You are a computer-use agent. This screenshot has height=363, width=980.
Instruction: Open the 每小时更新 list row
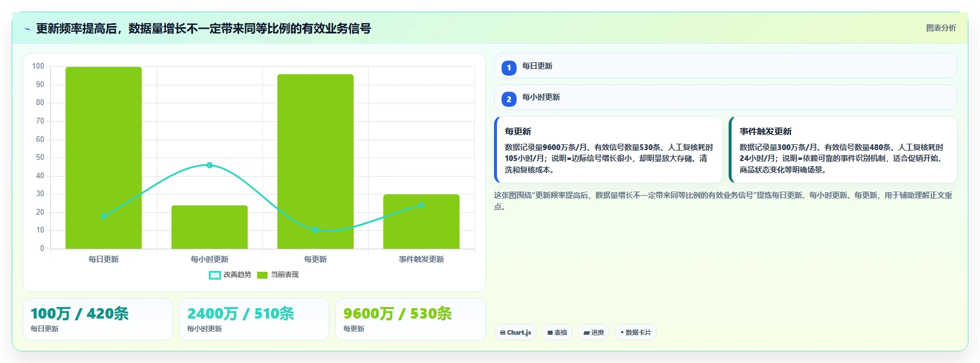pyautogui.click(x=725, y=98)
